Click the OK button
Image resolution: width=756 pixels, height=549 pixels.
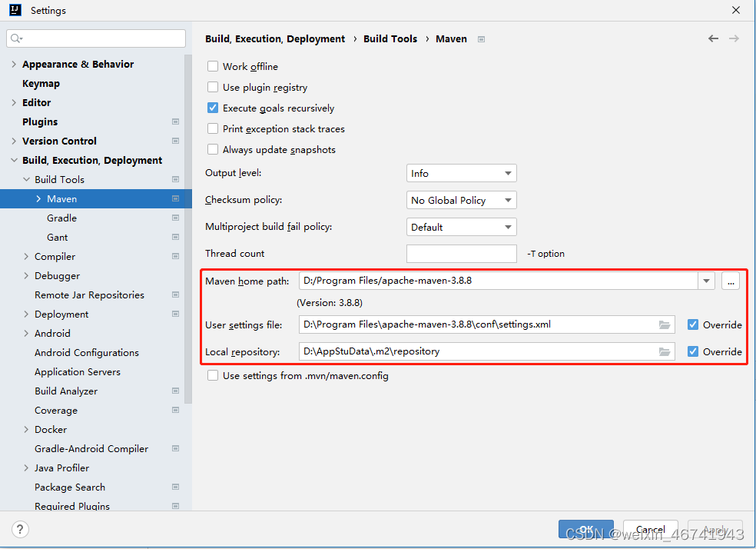pos(586,529)
